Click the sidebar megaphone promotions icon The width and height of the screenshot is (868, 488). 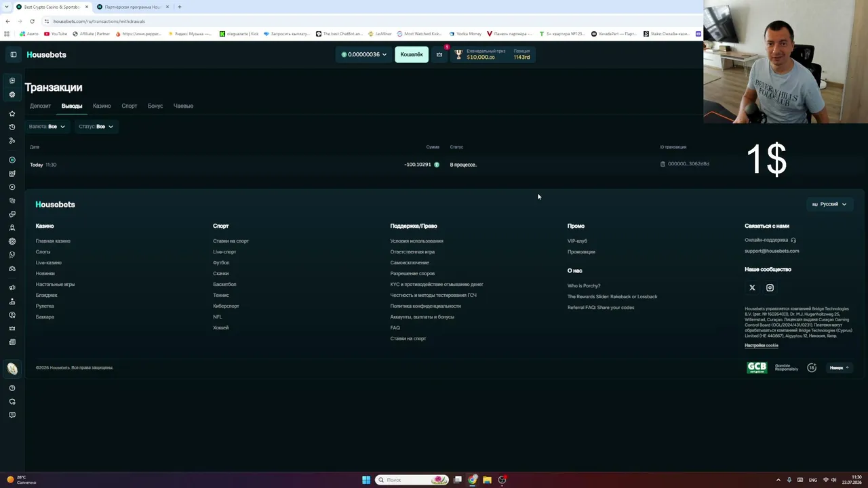pyautogui.click(x=12, y=287)
